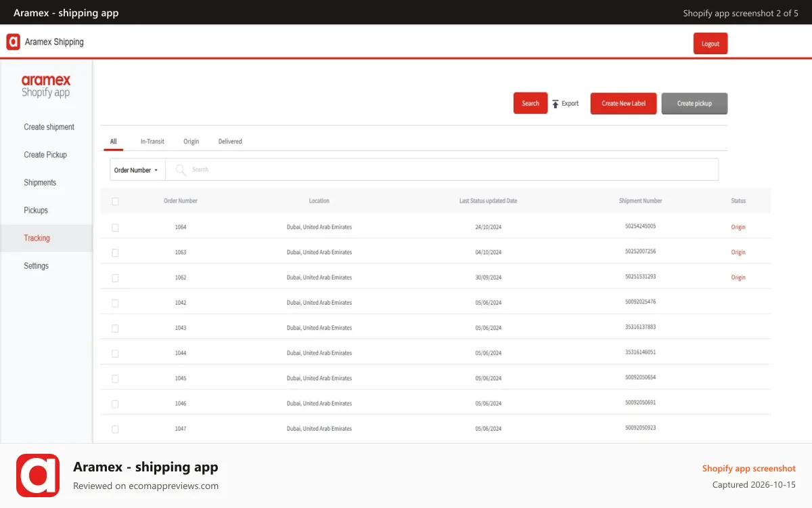The image size is (812, 508).
Task: Click the Status column header
Action: click(738, 201)
